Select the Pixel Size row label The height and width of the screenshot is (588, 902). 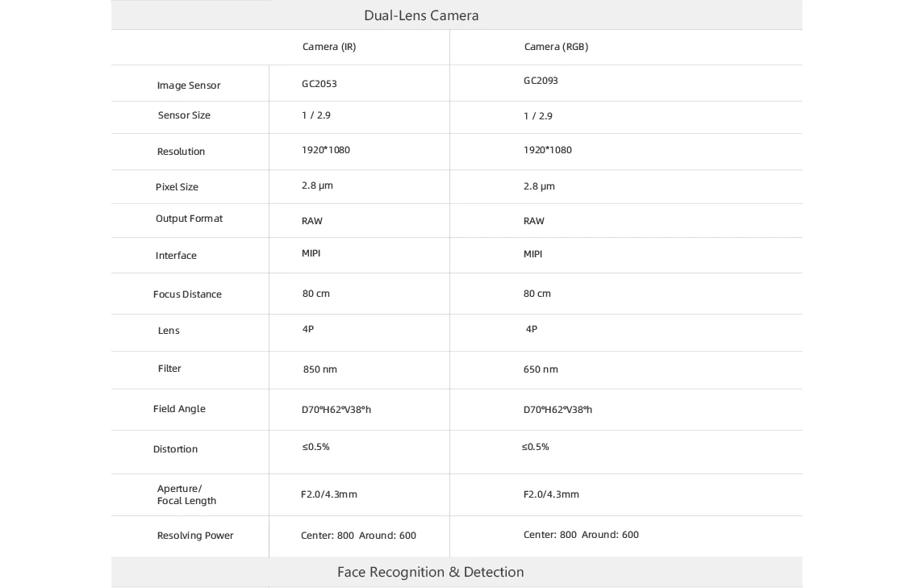[177, 187]
